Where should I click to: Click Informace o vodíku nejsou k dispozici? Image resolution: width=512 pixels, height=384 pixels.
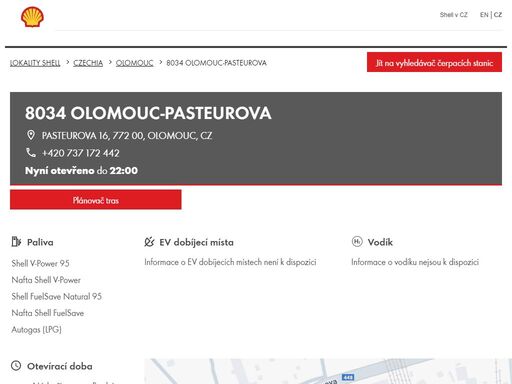(x=415, y=262)
